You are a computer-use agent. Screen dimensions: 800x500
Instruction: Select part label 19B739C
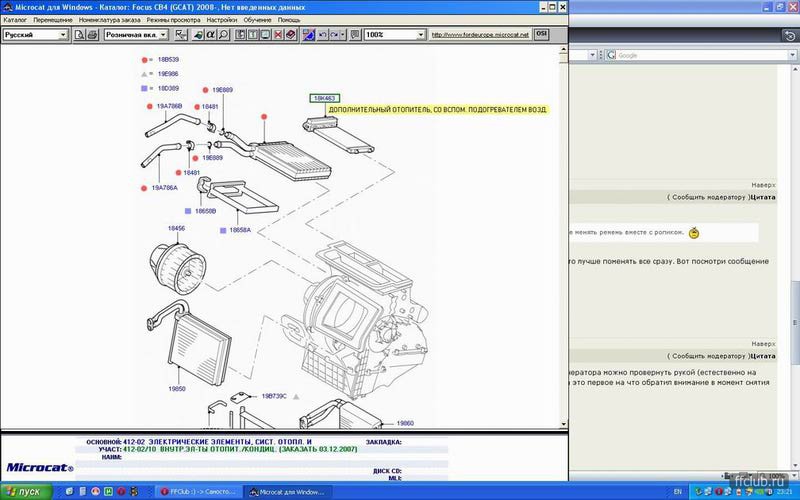[x=274, y=396]
